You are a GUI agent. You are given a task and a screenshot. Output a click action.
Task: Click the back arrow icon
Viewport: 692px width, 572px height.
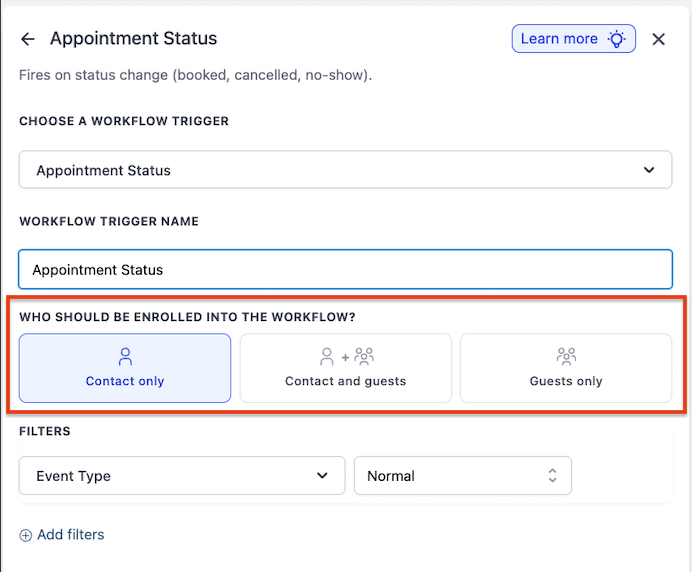[28, 39]
